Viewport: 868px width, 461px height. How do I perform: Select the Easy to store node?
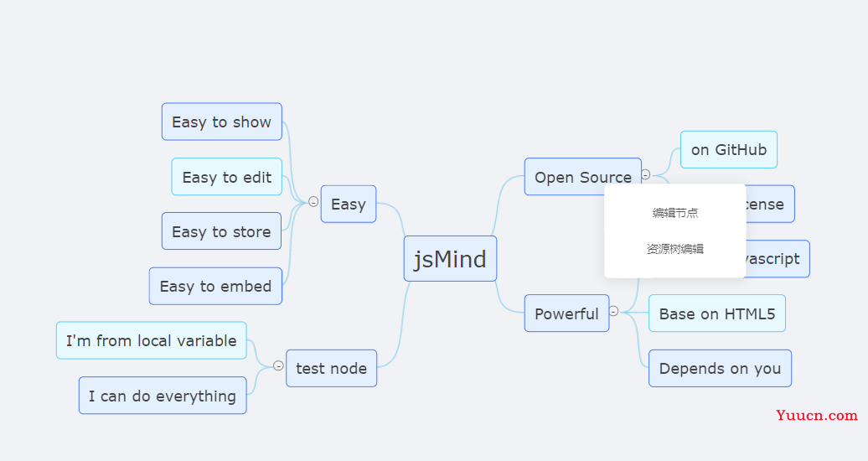tap(221, 231)
